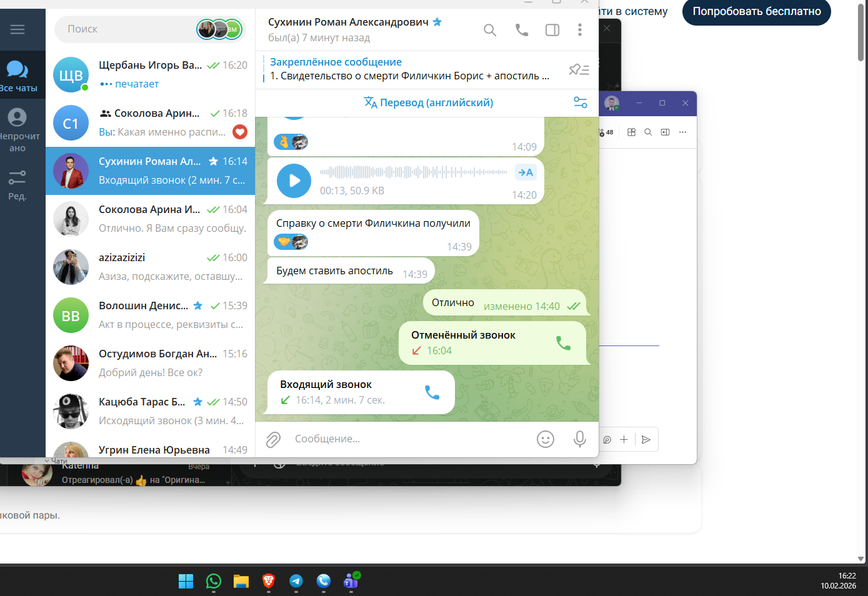Open Teams loop components icon in compose
The width and height of the screenshot is (868, 596).
[x=607, y=440]
